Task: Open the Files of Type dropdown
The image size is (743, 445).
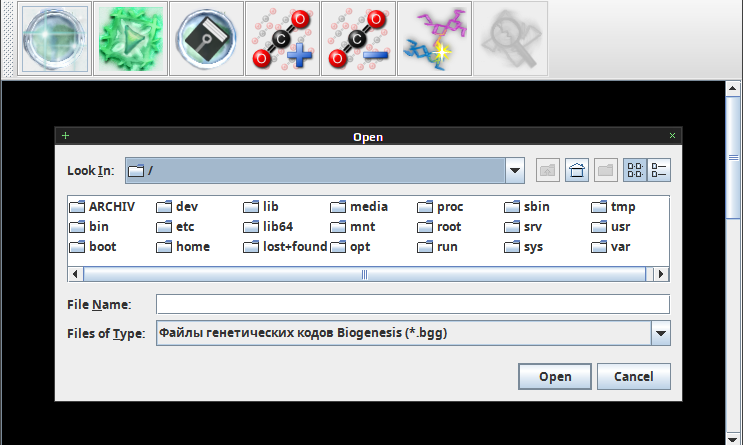Action: 660,333
